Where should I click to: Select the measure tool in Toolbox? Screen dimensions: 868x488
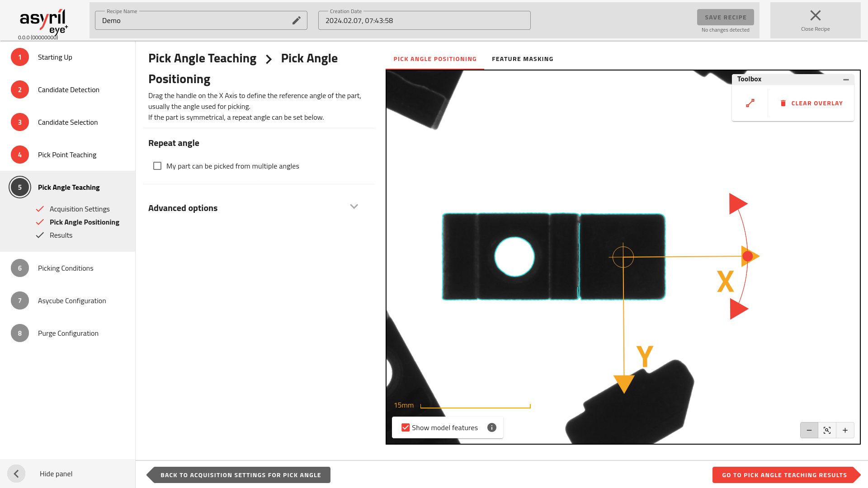point(750,103)
